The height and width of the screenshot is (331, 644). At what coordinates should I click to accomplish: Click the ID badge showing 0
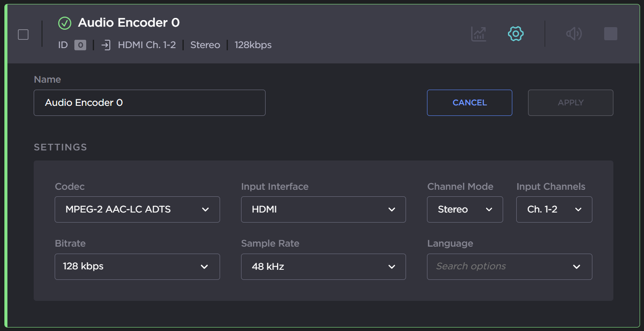pos(80,45)
